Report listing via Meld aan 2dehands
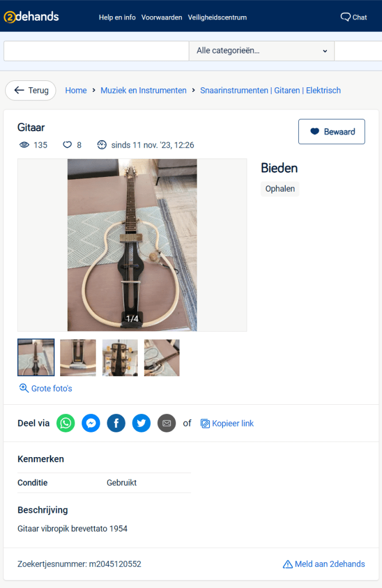The image size is (382, 588). pyautogui.click(x=324, y=564)
